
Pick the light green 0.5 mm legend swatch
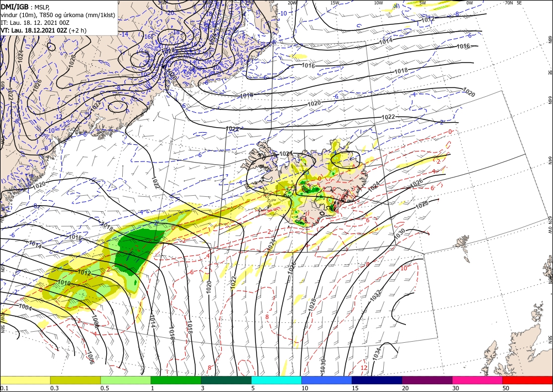pyautogui.click(x=126, y=380)
